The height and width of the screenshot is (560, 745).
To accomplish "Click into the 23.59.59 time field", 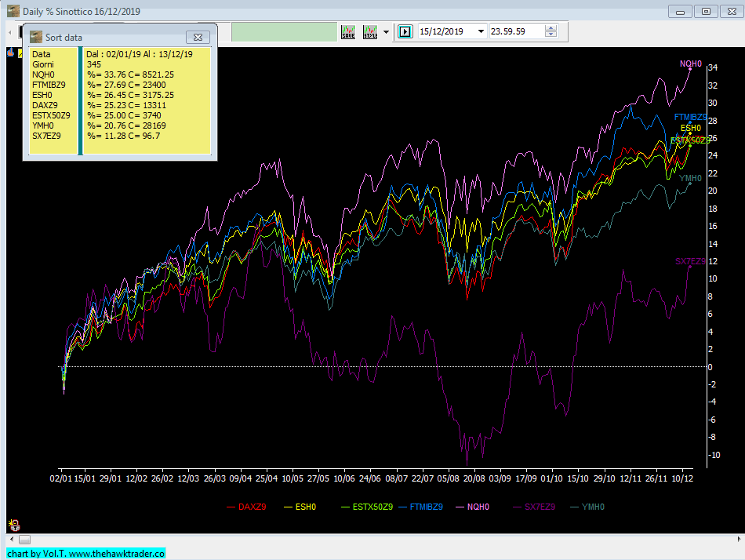I will pos(517,32).
